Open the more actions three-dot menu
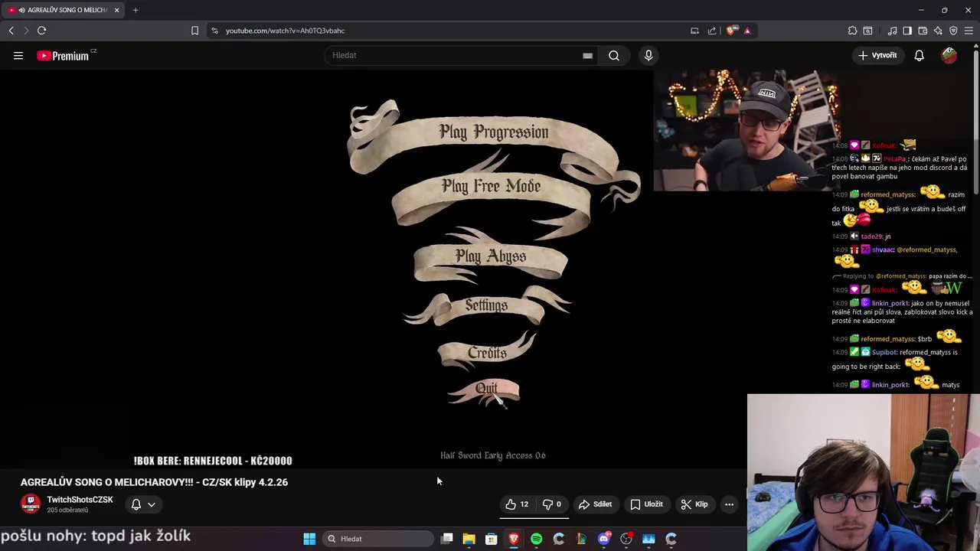Viewport: 980px width, 551px height. [729, 504]
